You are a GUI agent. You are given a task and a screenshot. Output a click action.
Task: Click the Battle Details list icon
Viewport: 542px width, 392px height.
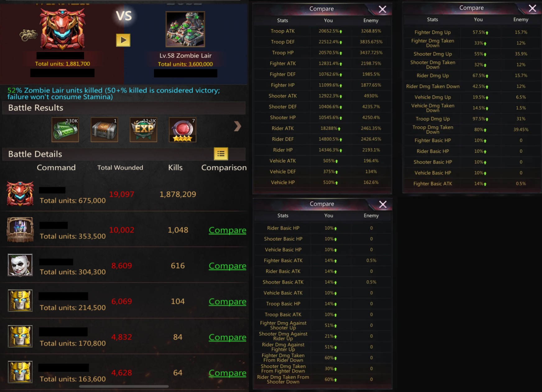tap(221, 154)
